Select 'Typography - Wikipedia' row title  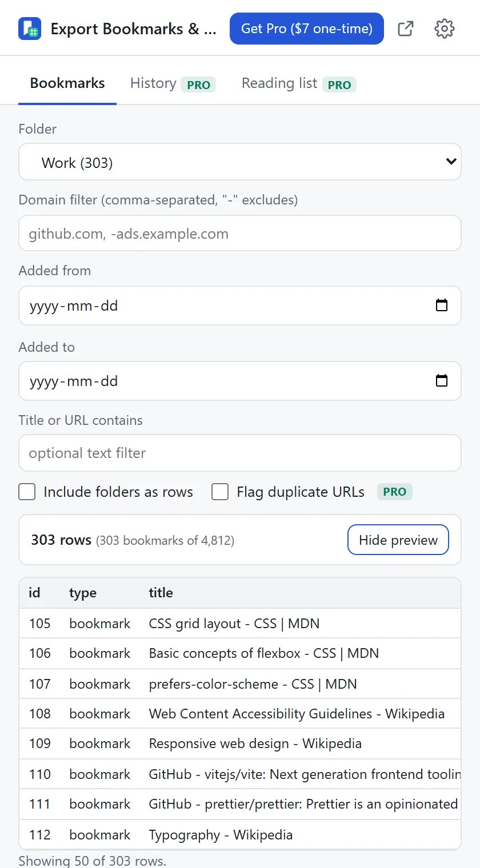221,834
